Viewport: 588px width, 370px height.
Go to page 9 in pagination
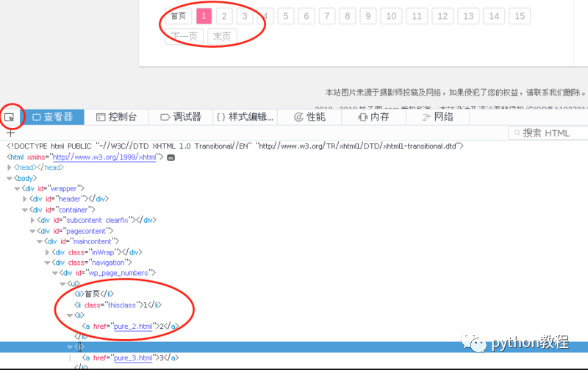click(x=368, y=16)
